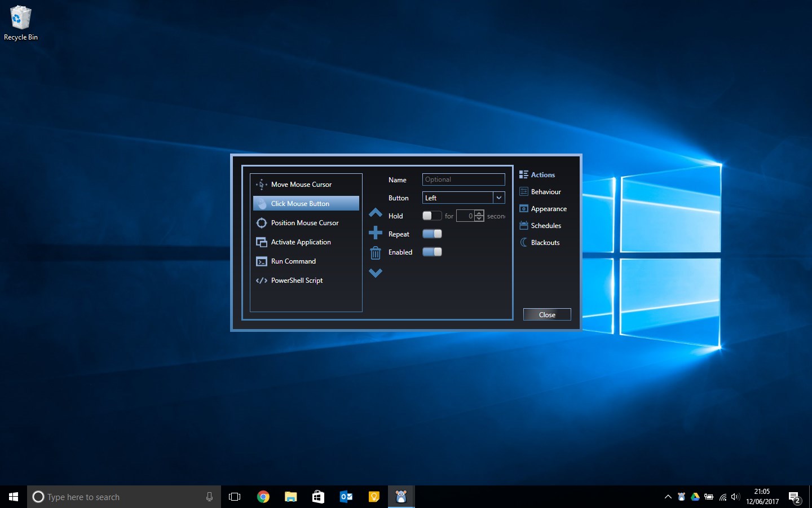Viewport: 812px width, 508px height.
Task: Choose the Position Mouse Cursor action
Action: (x=303, y=222)
